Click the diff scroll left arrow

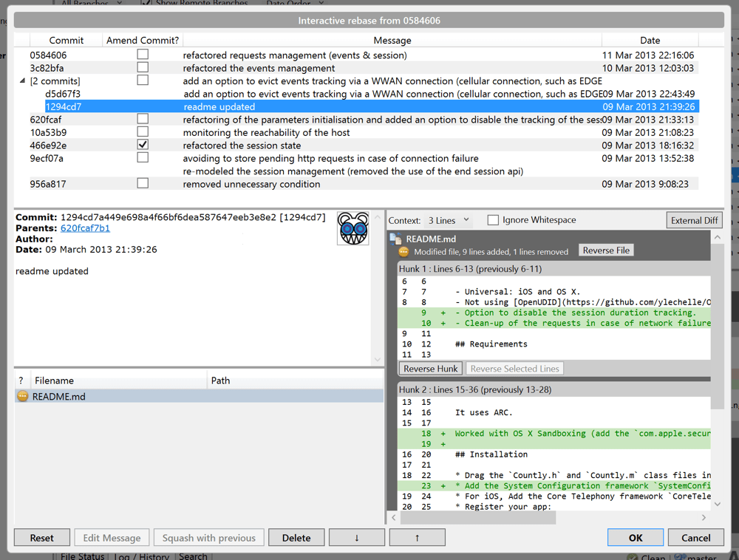click(x=394, y=517)
